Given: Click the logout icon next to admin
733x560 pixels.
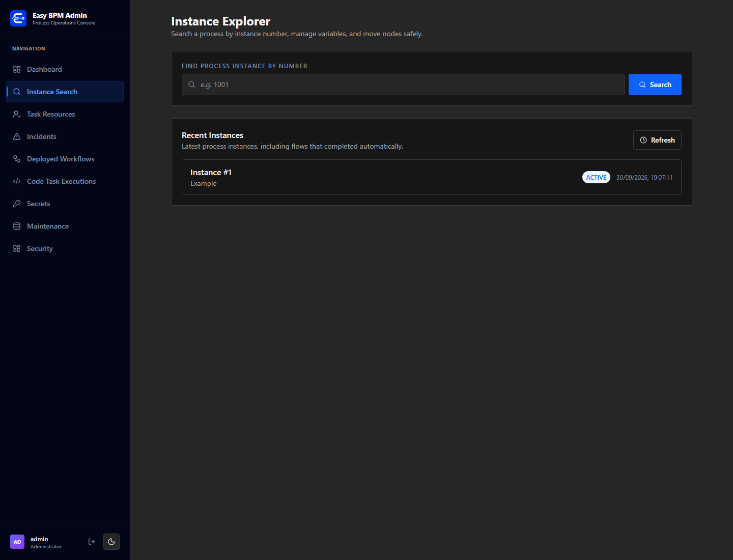Looking at the screenshot, I should click(x=92, y=542).
